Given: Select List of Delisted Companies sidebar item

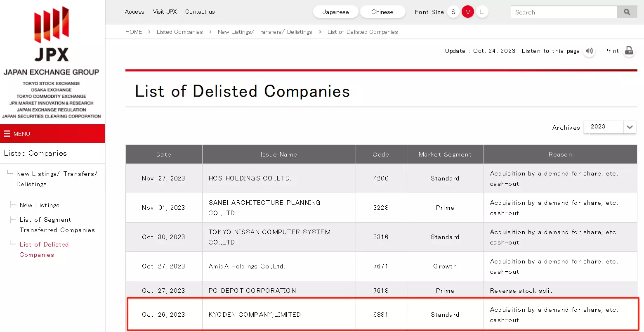Looking at the screenshot, I should point(44,249).
